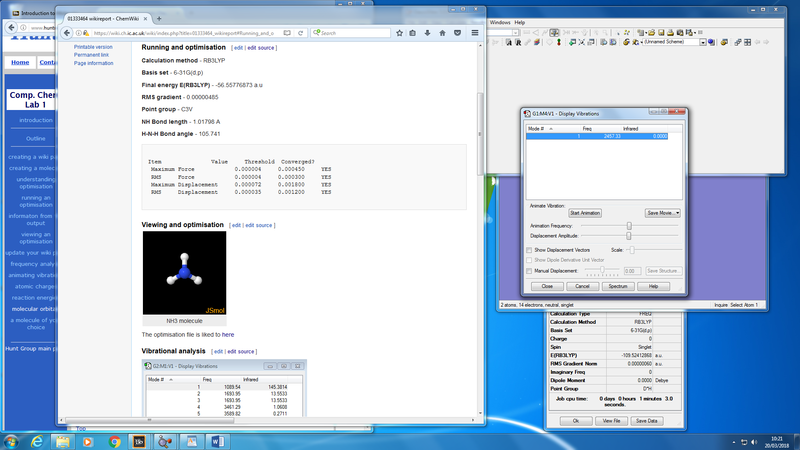Bookmark this page with Firefox star icon

point(399,33)
